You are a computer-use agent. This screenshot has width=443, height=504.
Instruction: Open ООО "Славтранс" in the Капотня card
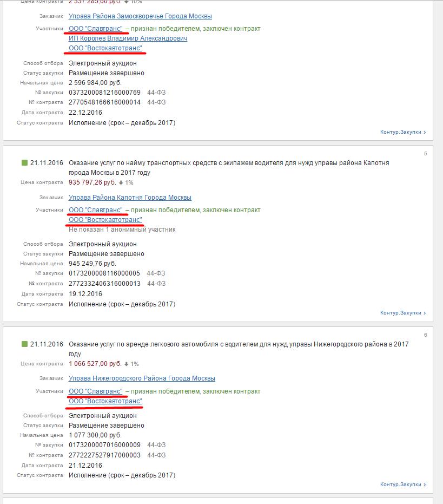pyautogui.click(x=95, y=210)
